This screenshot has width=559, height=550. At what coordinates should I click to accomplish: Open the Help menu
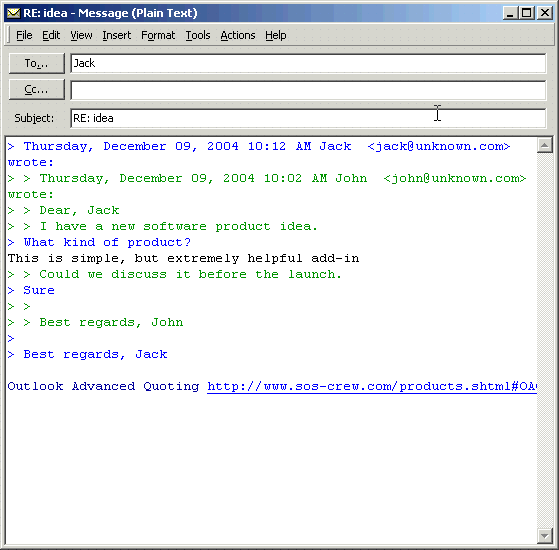276,35
